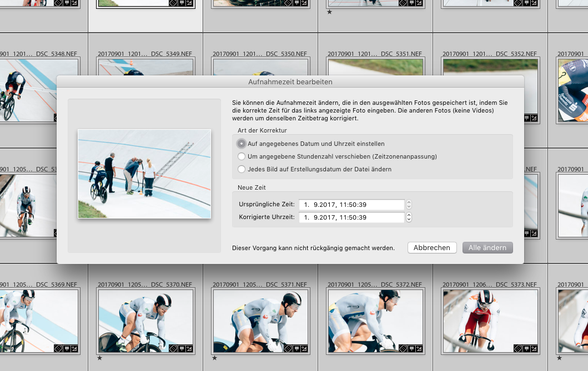
Task: Click the star rating below DSC_5371.NEF
Action: click(x=214, y=358)
